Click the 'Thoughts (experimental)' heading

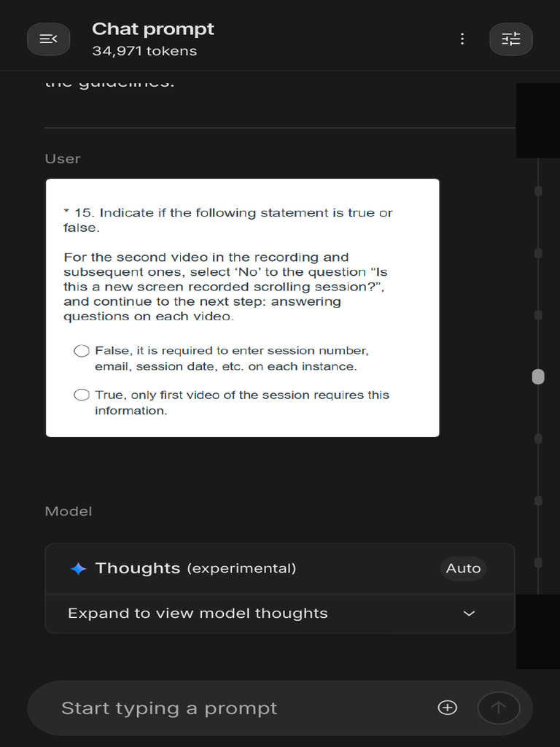click(x=195, y=568)
